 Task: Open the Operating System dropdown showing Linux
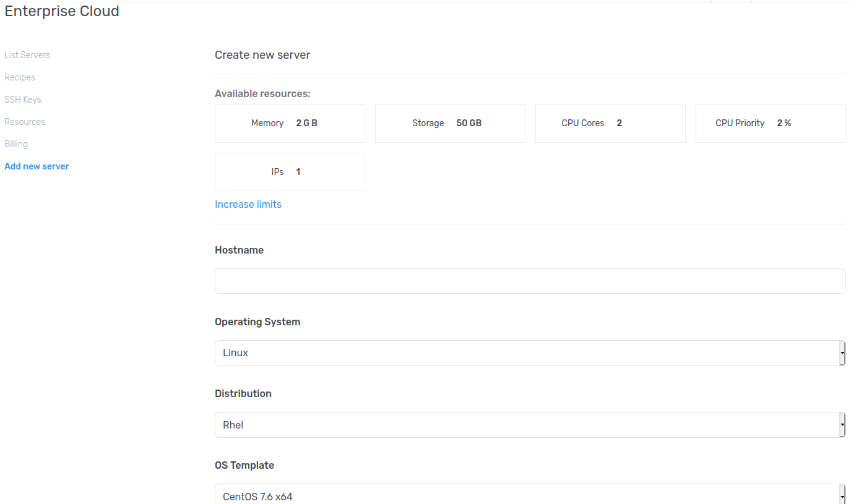click(x=530, y=352)
